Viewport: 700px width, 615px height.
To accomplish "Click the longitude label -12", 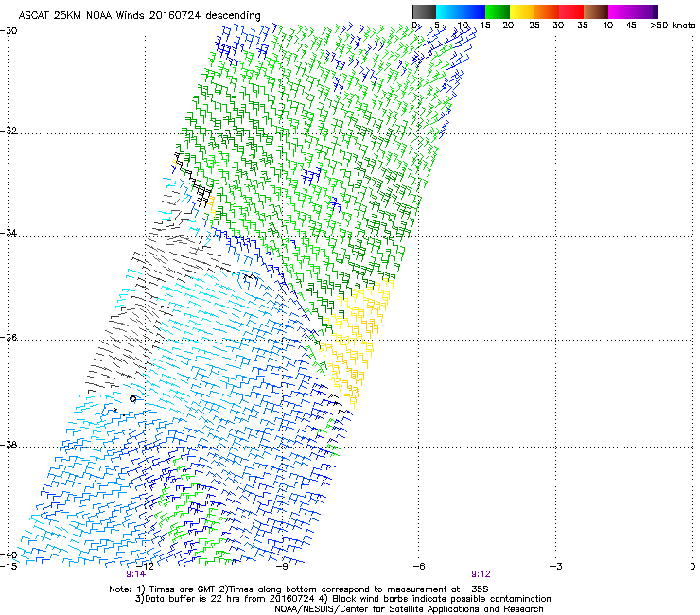I will [145, 566].
